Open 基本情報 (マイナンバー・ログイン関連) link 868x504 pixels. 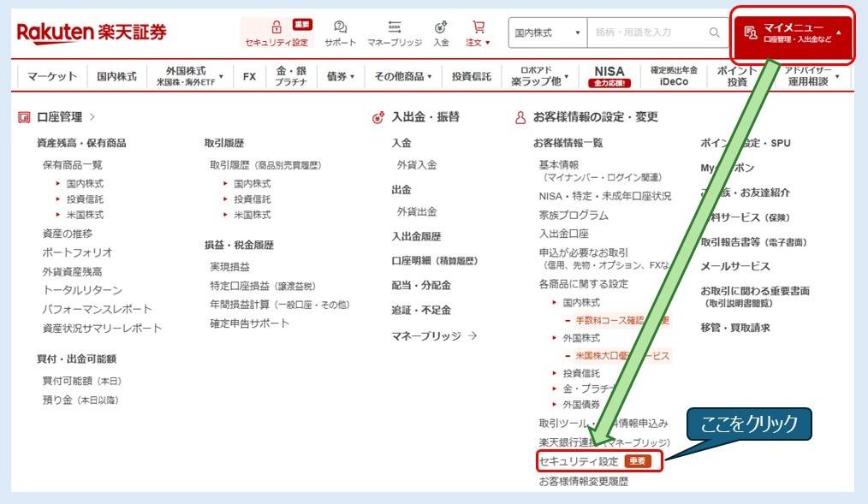[x=601, y=171]
